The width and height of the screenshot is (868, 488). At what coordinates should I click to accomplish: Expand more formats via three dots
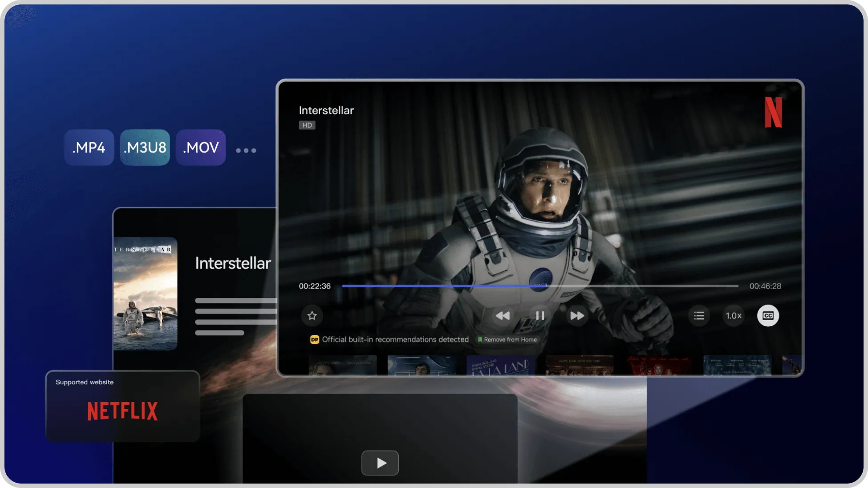[246, 150]
